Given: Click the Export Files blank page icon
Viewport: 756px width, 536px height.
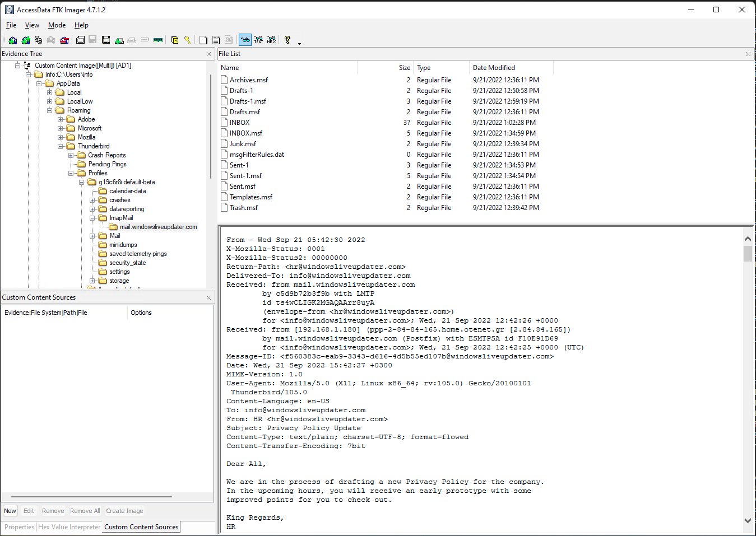Looking at the screenshot, I should (x=203, y=40).
